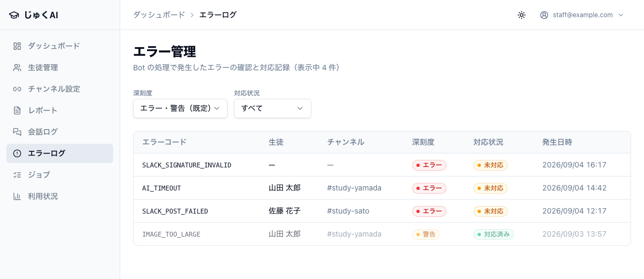Click the 2026/09/04 16:17 timestamp

point(574,165)
